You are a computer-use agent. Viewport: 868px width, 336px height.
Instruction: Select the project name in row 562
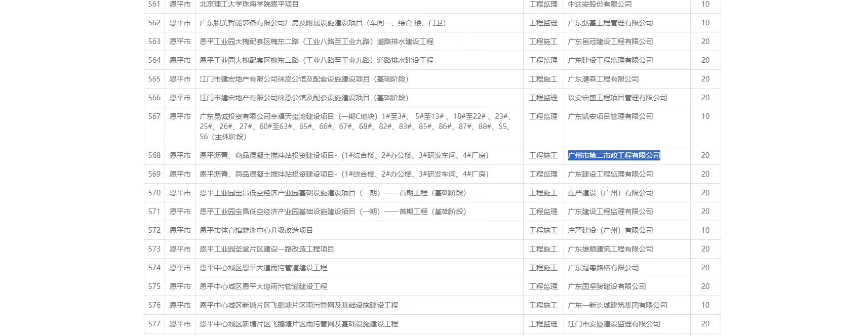tap(323, 23)
